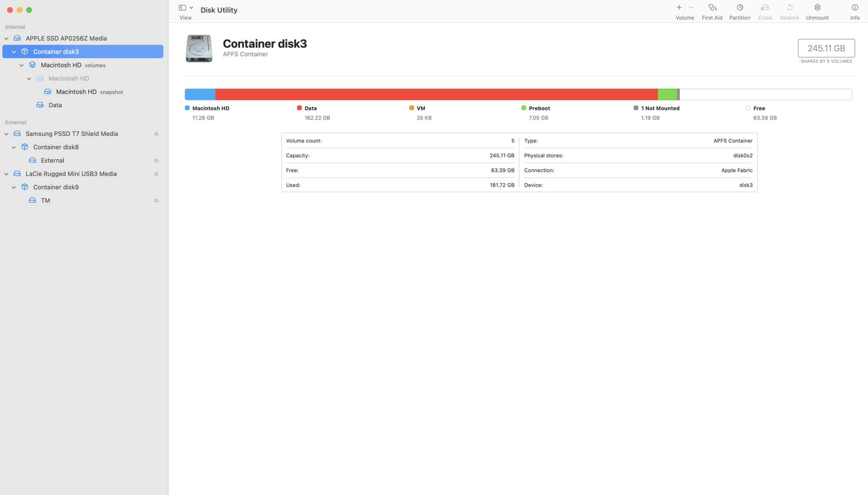Click the Unmount toolbar icon

(817, 8)
